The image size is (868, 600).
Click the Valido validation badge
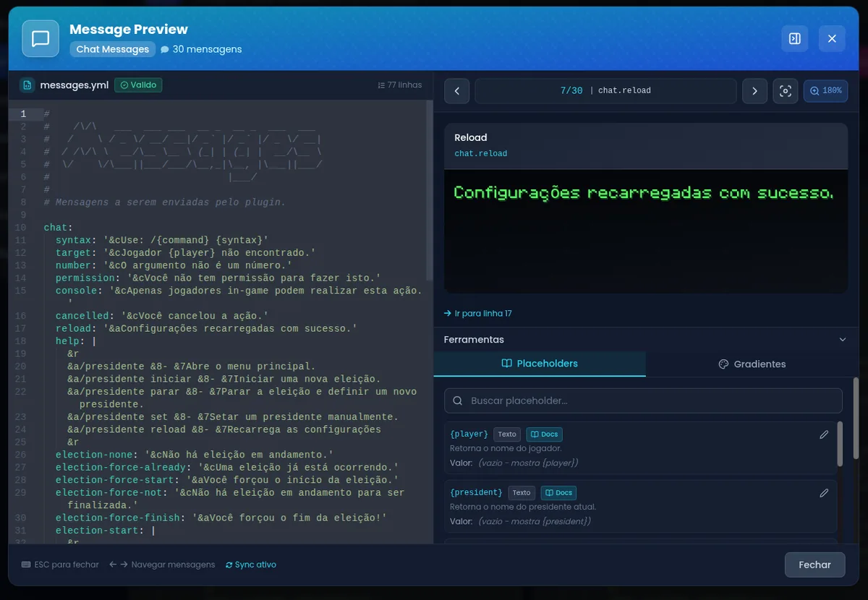tap(138, 85)
